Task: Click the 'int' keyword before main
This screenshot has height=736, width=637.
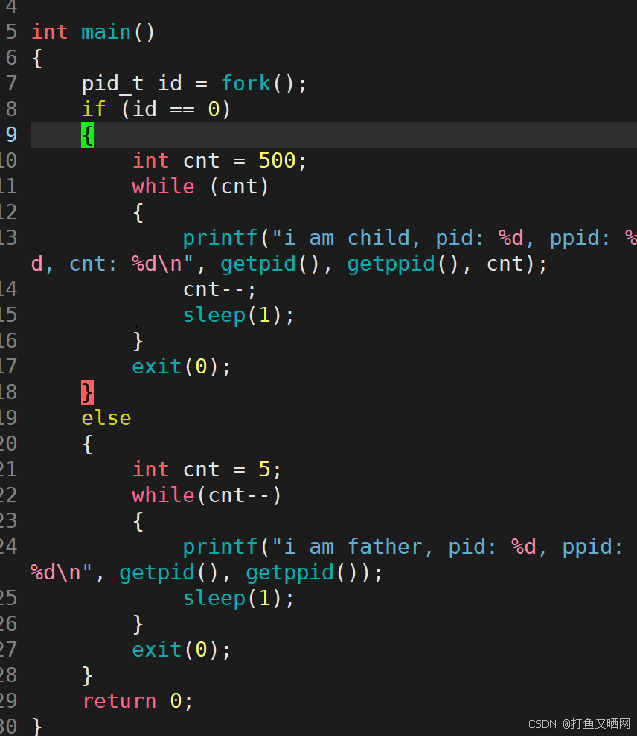Action: tap(50, 32)
